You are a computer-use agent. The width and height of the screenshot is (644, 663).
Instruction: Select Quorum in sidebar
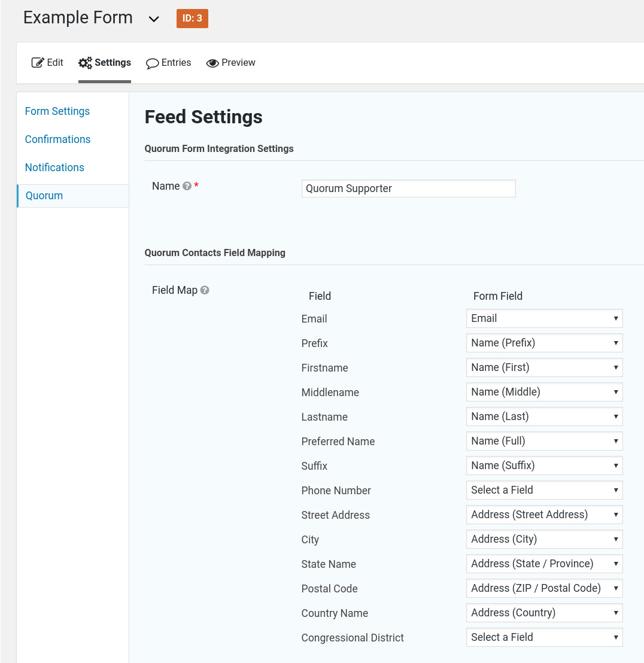[73, 196]
